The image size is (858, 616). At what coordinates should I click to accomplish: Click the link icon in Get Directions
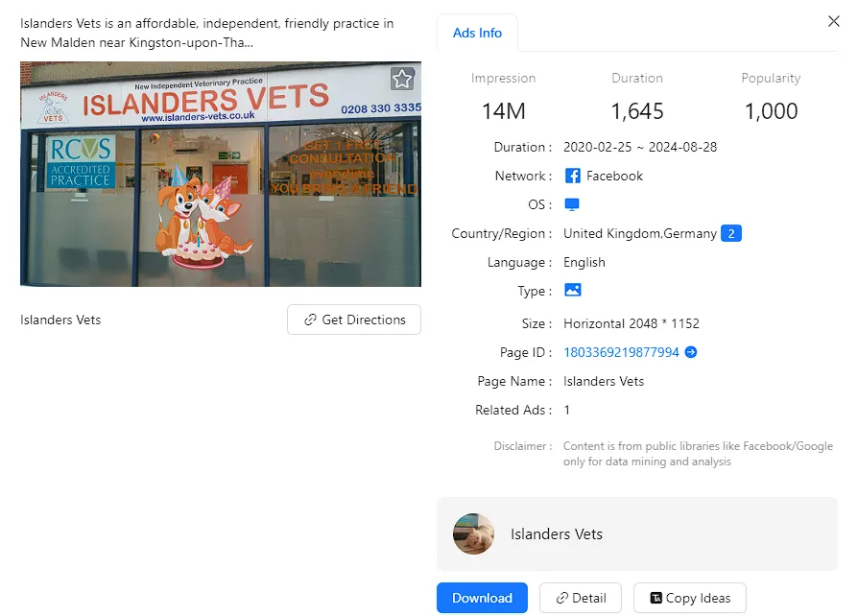310,320
